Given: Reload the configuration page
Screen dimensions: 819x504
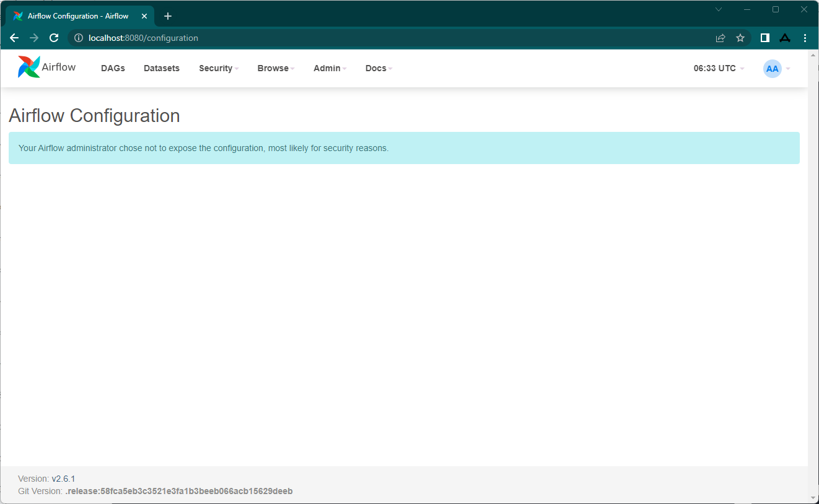Looking at the screenshot, I should pos(54,38).
